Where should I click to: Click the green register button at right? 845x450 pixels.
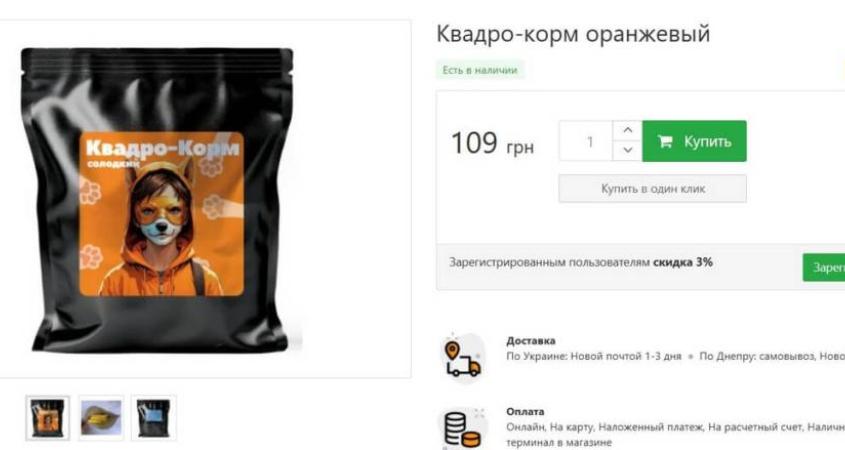point(824,267)
